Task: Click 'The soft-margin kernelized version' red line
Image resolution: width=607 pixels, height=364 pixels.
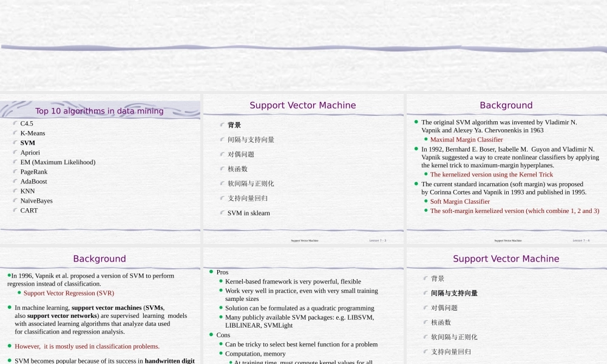Action: pos(515,211)
